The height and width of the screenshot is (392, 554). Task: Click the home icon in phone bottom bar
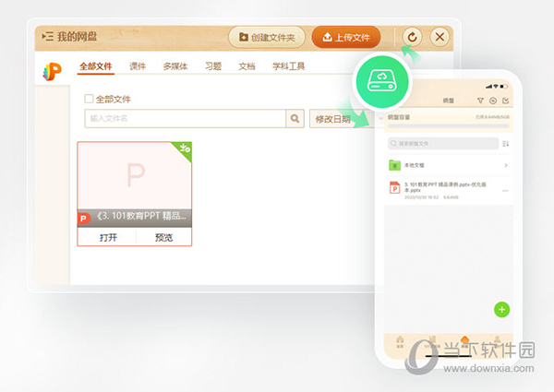coord(400,341)
